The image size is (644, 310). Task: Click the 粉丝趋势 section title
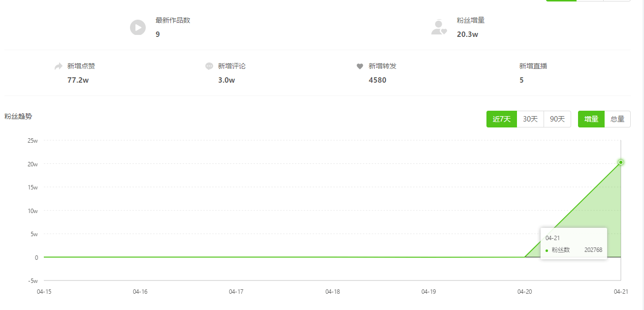coord(18,117)
